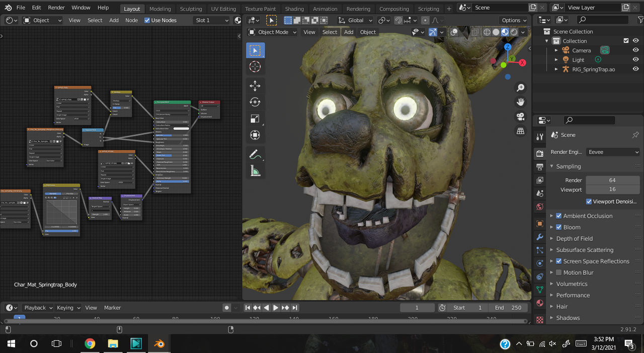Uncheck Collection exclude checkbox in outliner
Viewport: 644px width, 353px height.
[x=626, y=41]
